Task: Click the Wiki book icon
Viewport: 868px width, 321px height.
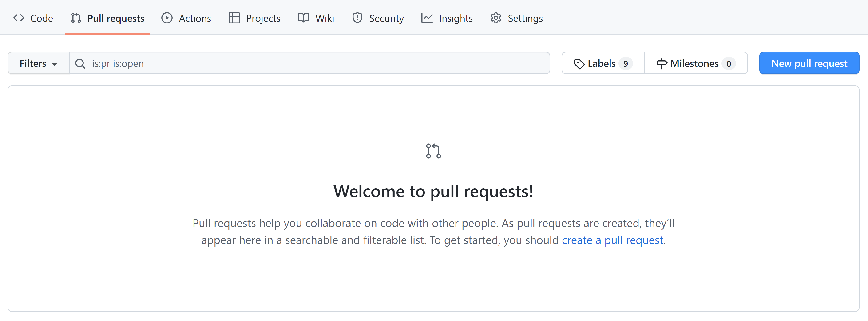Action: 303,18
